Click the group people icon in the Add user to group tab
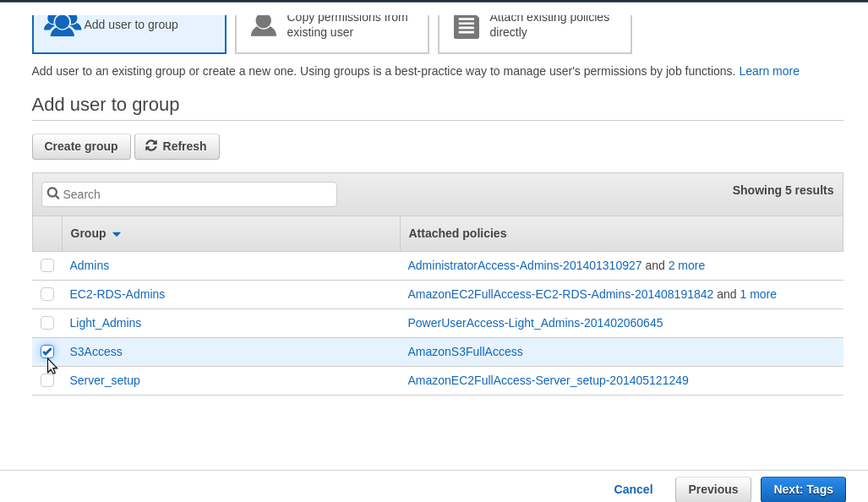Viewport: 868px width, 502px height. coord(62,25)
